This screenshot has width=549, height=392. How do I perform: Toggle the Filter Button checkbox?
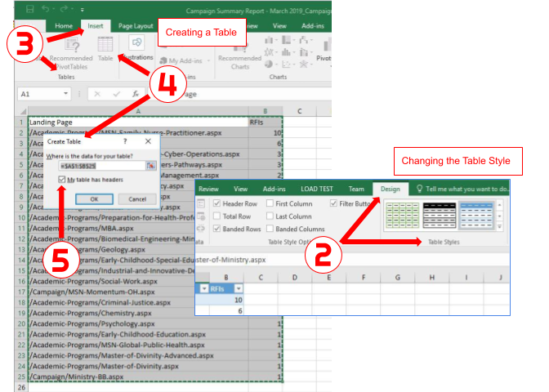tap(333, 203)
